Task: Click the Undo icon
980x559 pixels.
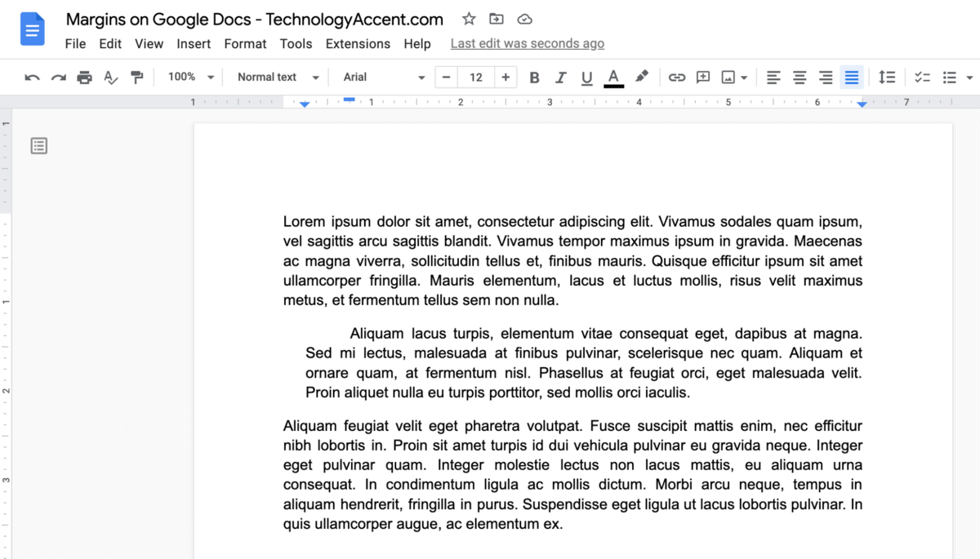Action: tap(32, 77)
